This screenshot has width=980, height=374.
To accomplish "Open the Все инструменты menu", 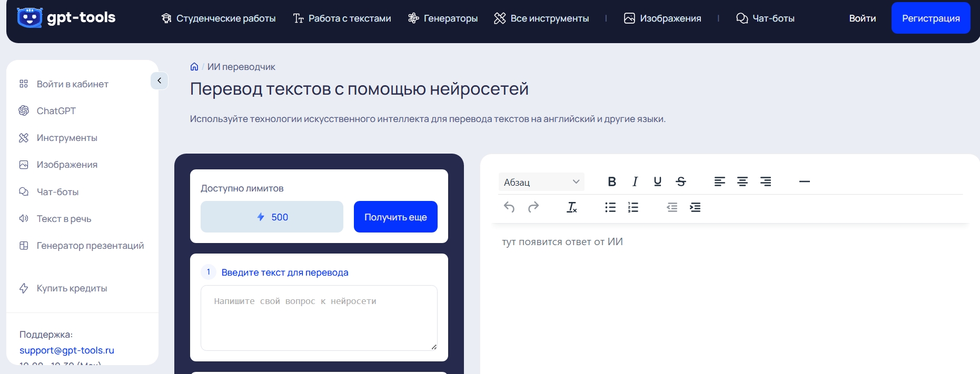I will [541, 18].
